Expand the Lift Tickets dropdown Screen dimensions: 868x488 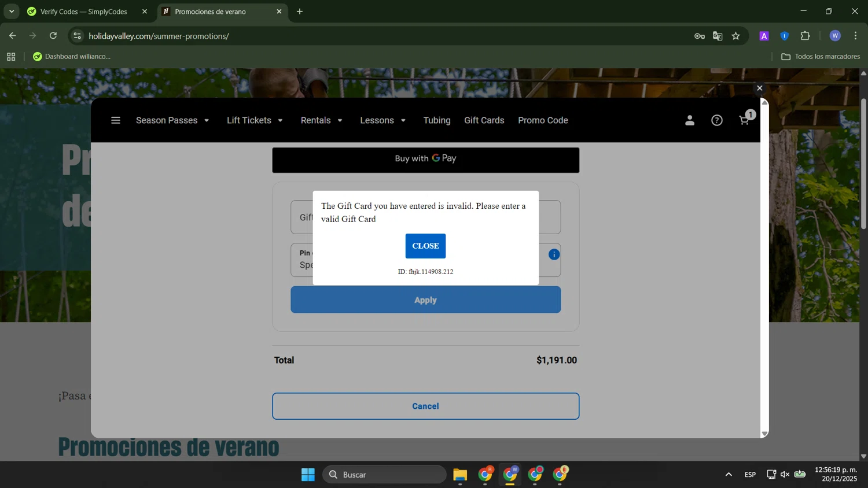pyautogui.click(x=255, y=120)
